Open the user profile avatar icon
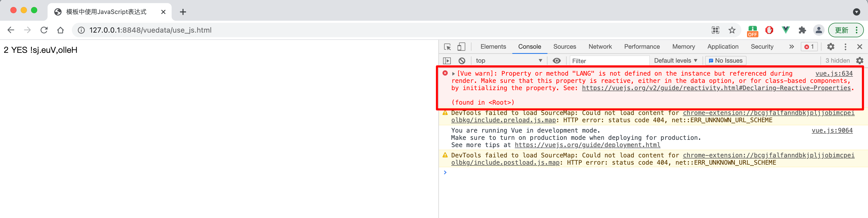This screenshot has width=868, height=218. pos(818,30)
